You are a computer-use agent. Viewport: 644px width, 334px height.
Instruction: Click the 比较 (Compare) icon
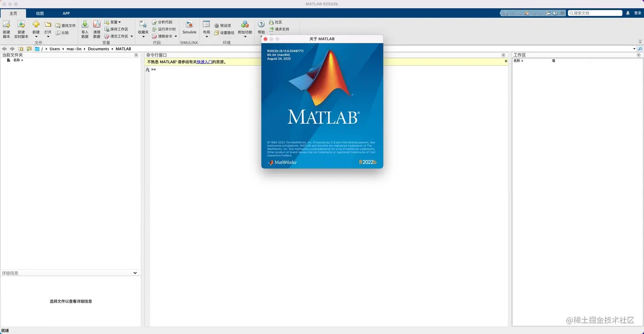[58, 33]
